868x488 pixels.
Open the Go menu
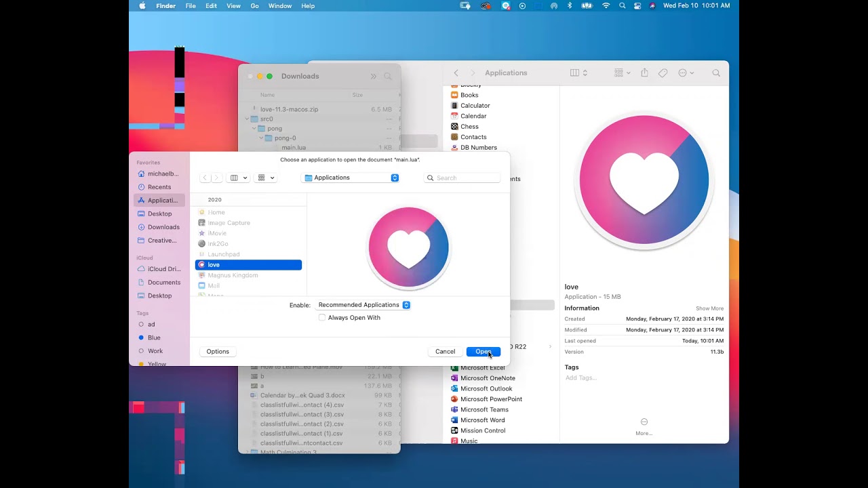254,5
